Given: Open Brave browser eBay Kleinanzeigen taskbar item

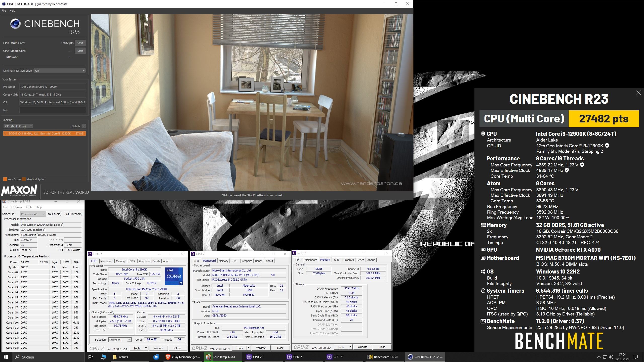Looking at the screenshot, I should pyautogui.click(x=183, y=357).
